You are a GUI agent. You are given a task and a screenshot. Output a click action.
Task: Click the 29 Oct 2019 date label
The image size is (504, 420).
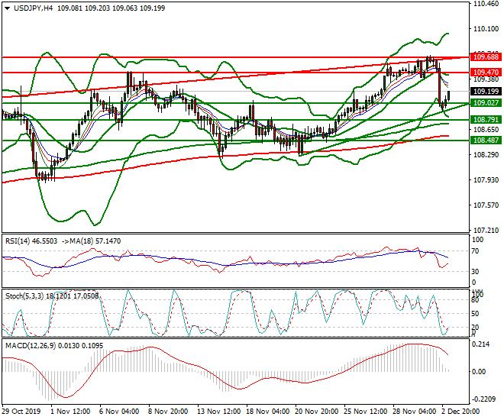click(21, 412)
